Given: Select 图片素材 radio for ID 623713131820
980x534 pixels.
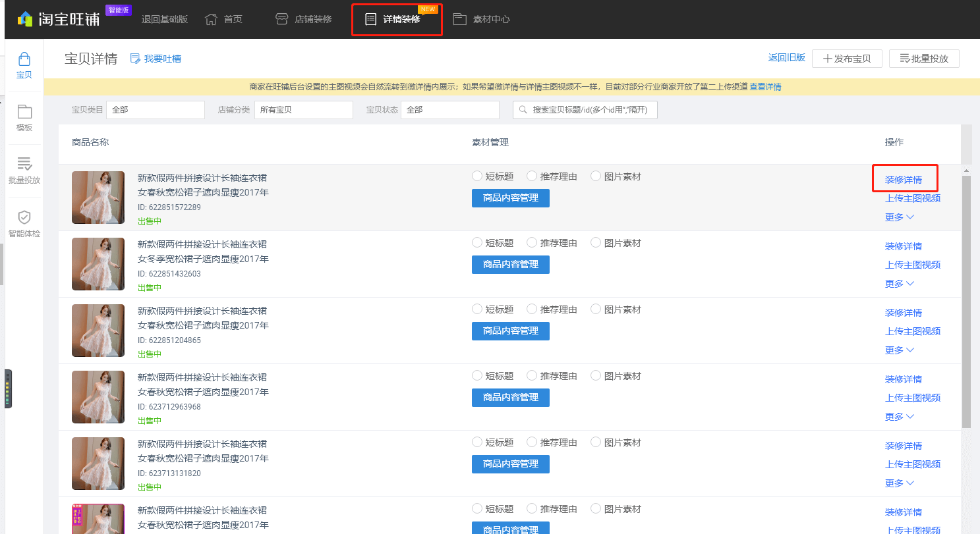Looking at the screenshot, I should click(x=596, y=442).
